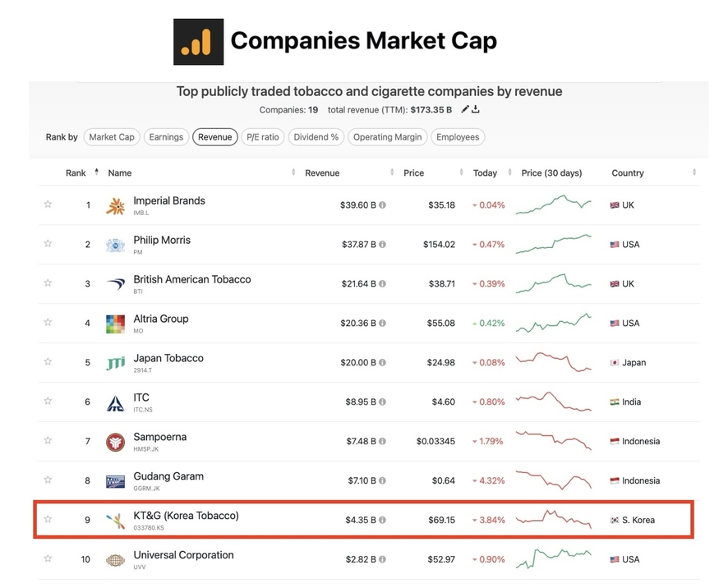Open the Japan Tobacco JTI logo
The image size is (719, 588).
pyautogui.click(x=116, y=364)
